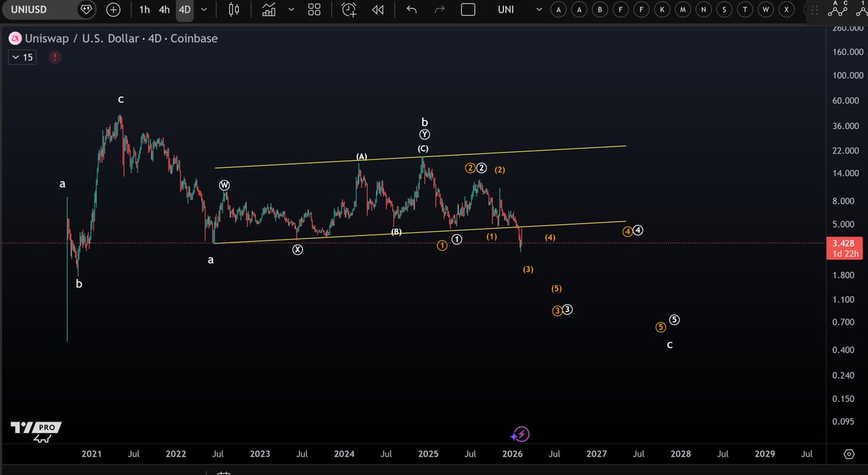Screen dimensions: 868x475
Task: Switch to the 4h timeframe
Action: point(164,9)
